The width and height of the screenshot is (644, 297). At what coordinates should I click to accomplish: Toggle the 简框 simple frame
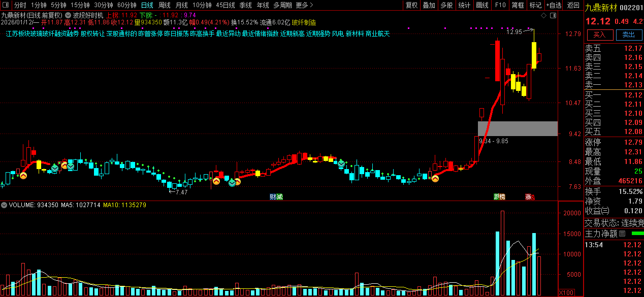coord(518,5)
